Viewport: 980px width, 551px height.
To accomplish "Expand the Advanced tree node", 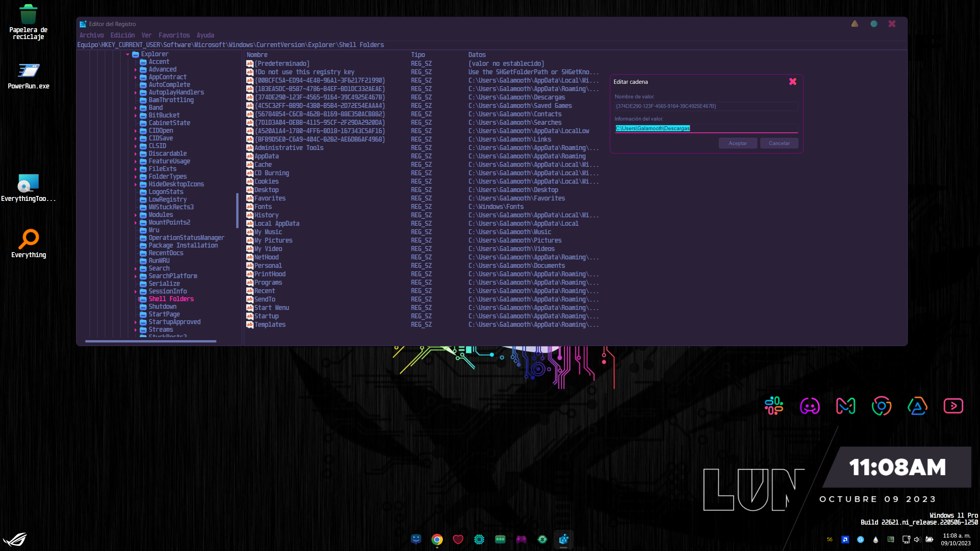I will pos(136,69).
